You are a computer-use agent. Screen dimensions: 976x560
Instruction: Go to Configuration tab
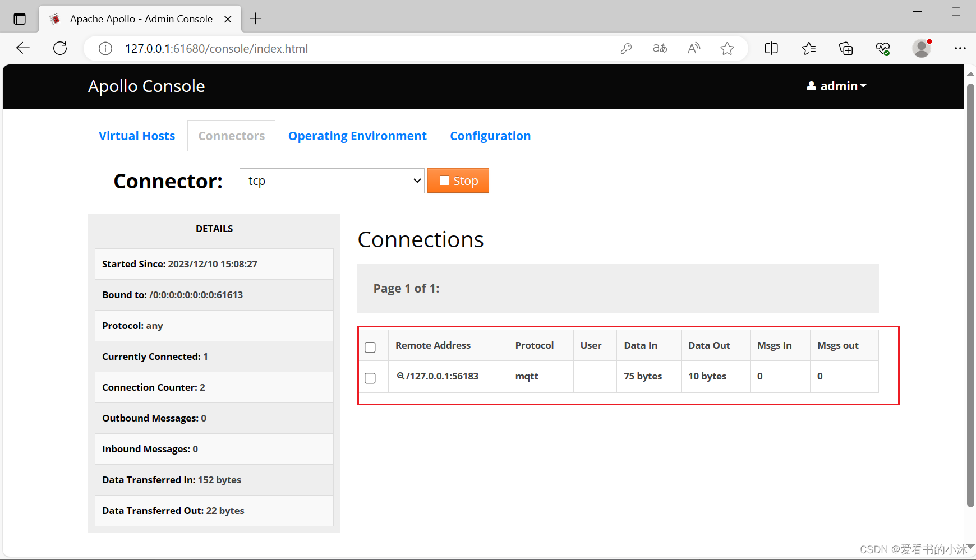[x=490, y=136]
